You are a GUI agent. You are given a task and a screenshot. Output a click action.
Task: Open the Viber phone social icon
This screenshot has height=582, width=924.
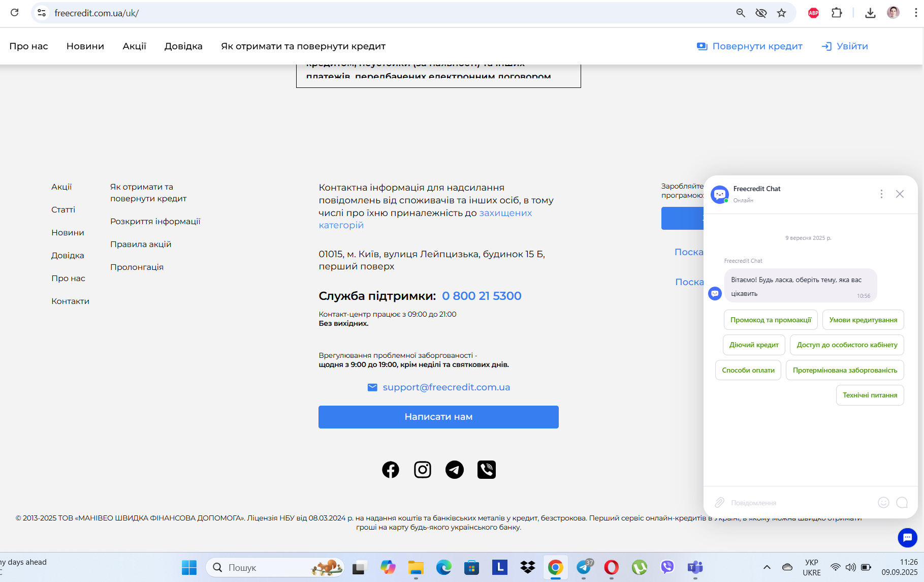point(487,470)
